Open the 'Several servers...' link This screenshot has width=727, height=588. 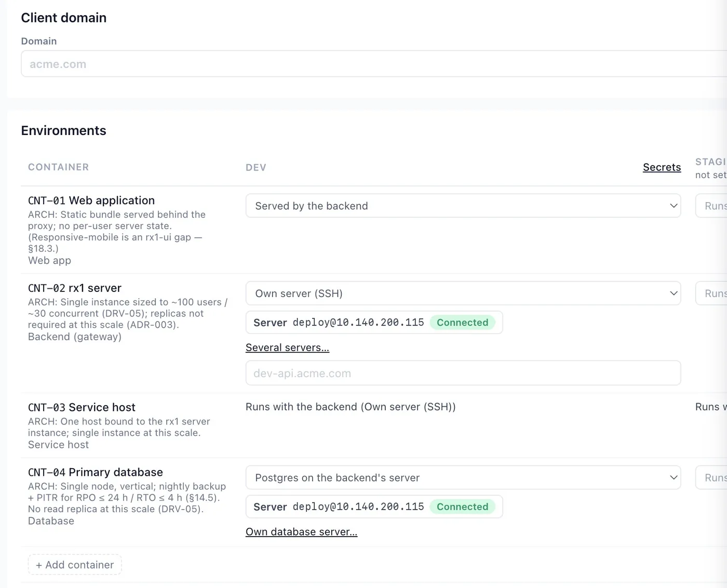click(x=287, y=348)
